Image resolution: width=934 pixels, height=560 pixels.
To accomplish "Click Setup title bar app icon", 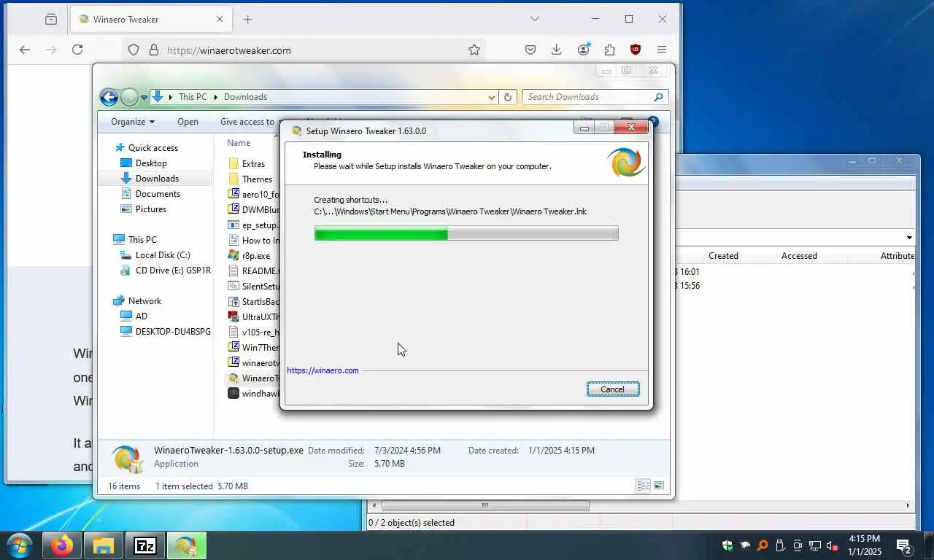I will 297,131.
